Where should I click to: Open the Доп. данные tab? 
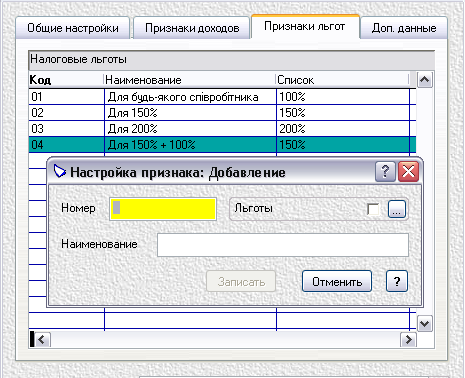(404, 28)
